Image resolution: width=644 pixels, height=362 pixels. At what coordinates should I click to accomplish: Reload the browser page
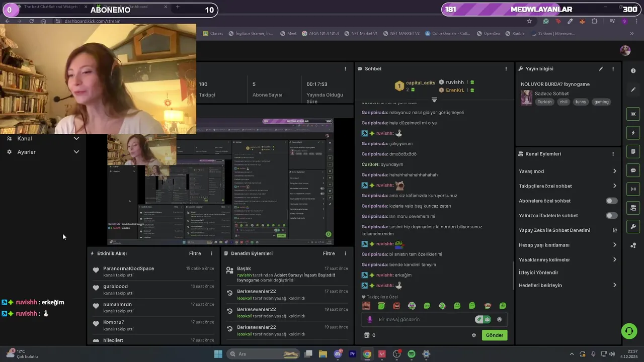click(32, 21)
